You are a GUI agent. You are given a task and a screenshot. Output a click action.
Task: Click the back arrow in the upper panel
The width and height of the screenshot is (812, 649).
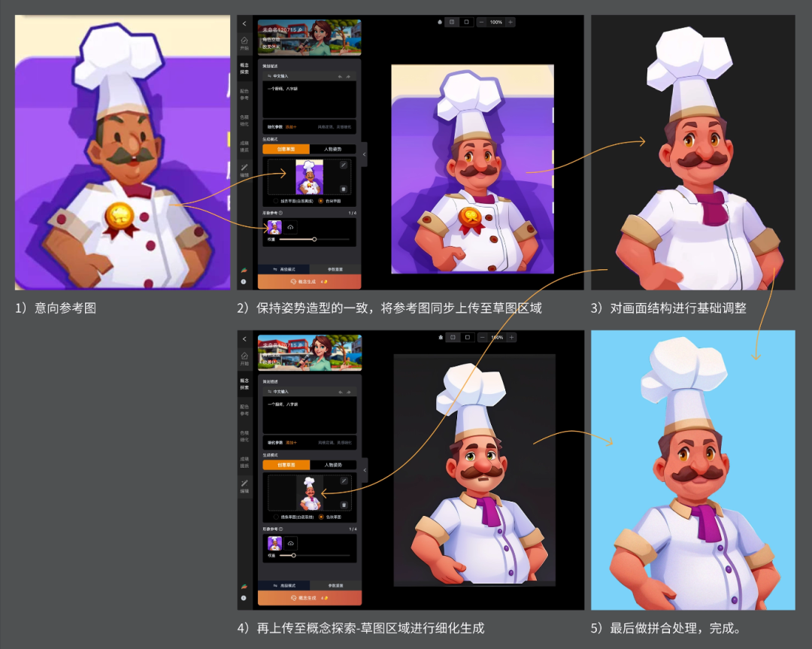pyautogui.click(x=244, y=24)
